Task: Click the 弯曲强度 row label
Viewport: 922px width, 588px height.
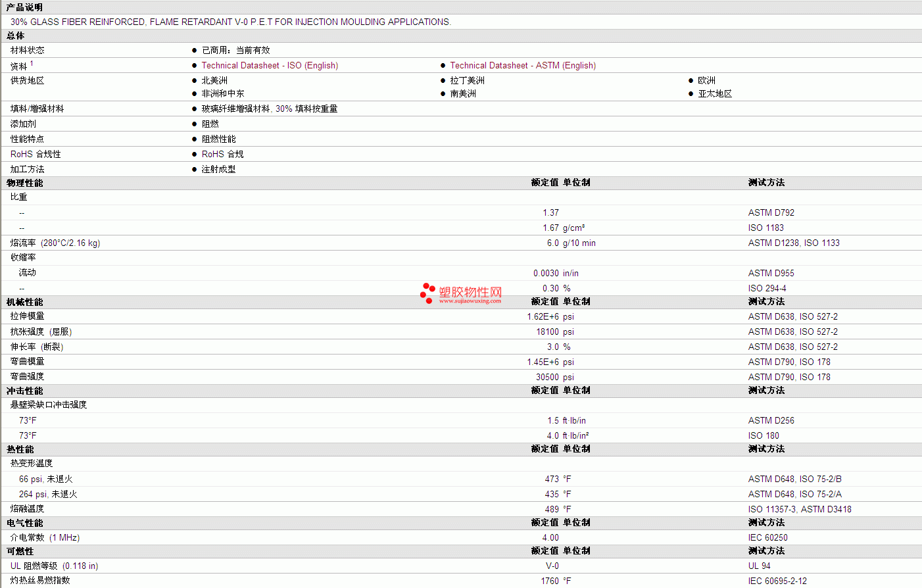Action: point(28,377)
